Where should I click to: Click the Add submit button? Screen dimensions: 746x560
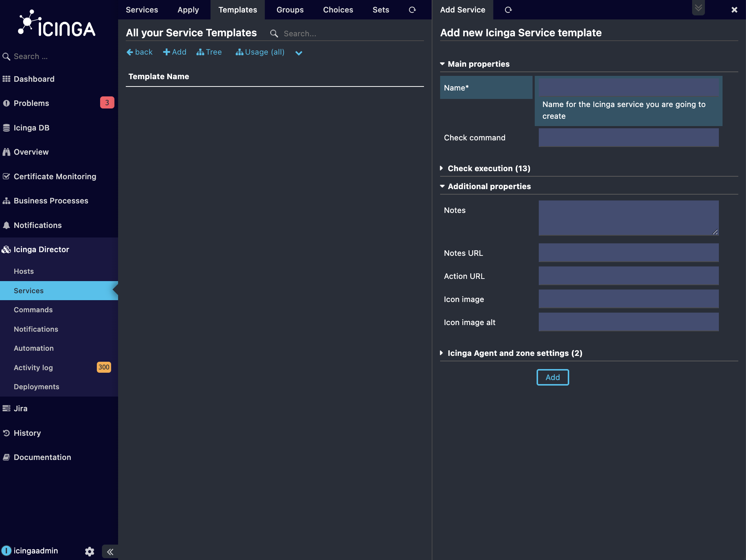(x=553, y=377)
